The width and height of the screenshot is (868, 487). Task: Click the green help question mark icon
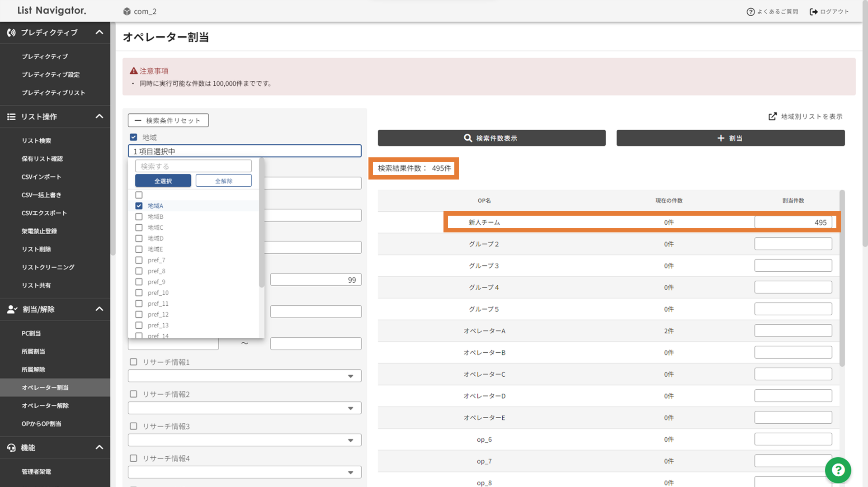pos(838,470)
